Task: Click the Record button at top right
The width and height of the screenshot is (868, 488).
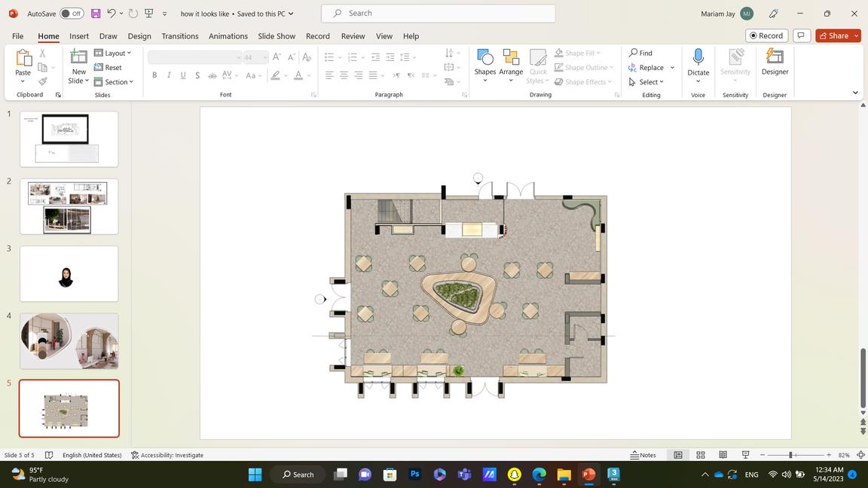Action: click(x=767, y=35)
